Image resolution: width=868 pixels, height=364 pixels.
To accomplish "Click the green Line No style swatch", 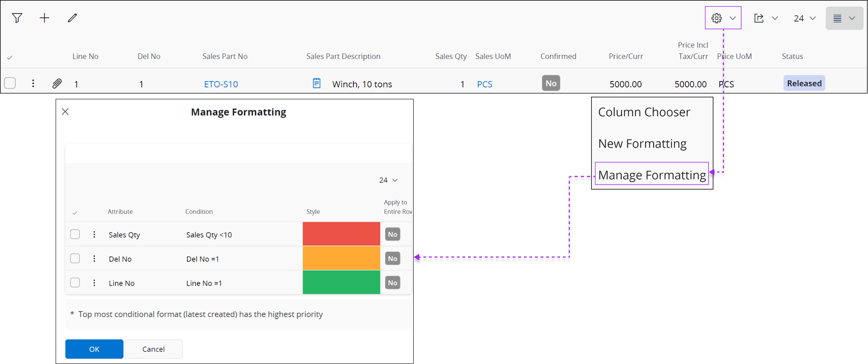I will pyautogui.click(x=341, y=282).
